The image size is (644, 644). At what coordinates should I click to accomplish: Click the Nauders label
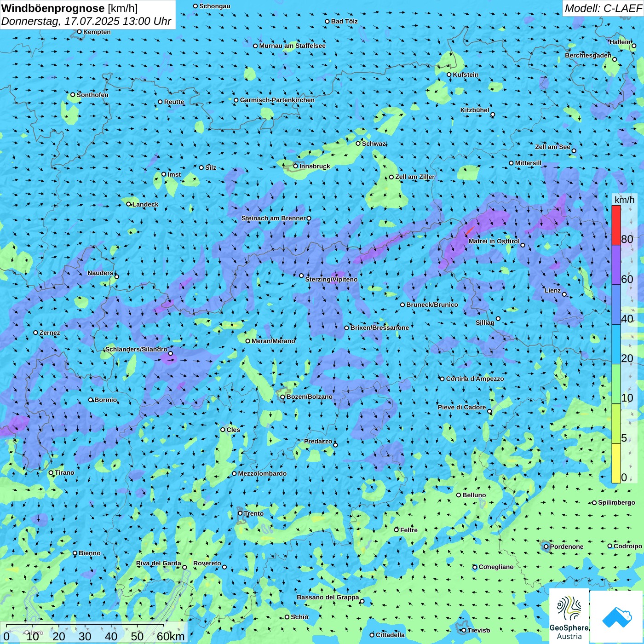point(100,273)
